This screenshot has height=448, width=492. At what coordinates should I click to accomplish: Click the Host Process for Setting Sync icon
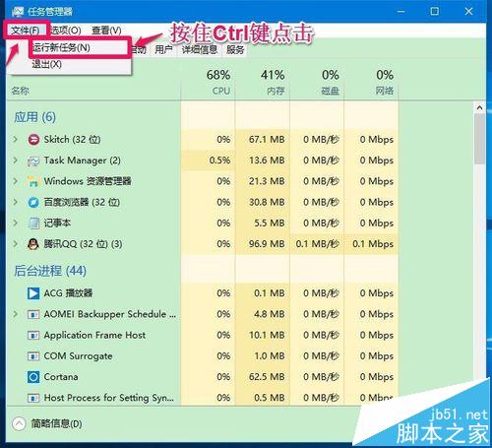pyautogui.click(x=33, y=398)
